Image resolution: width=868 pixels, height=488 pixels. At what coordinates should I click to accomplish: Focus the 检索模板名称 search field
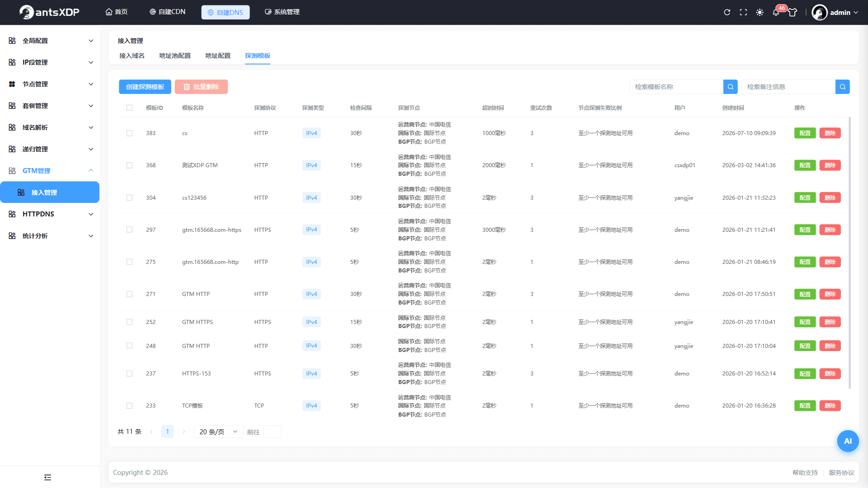676,87
